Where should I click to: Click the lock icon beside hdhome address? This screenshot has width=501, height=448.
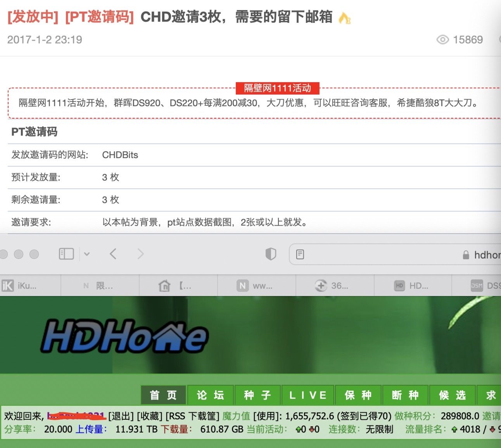pyautogui.click(x=466, y=255)
